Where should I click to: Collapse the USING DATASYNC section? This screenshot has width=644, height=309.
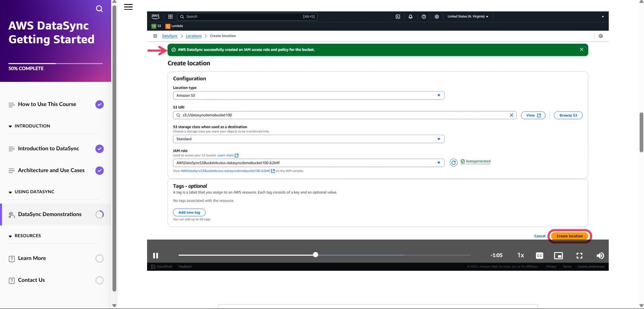[x=32, y=192]
